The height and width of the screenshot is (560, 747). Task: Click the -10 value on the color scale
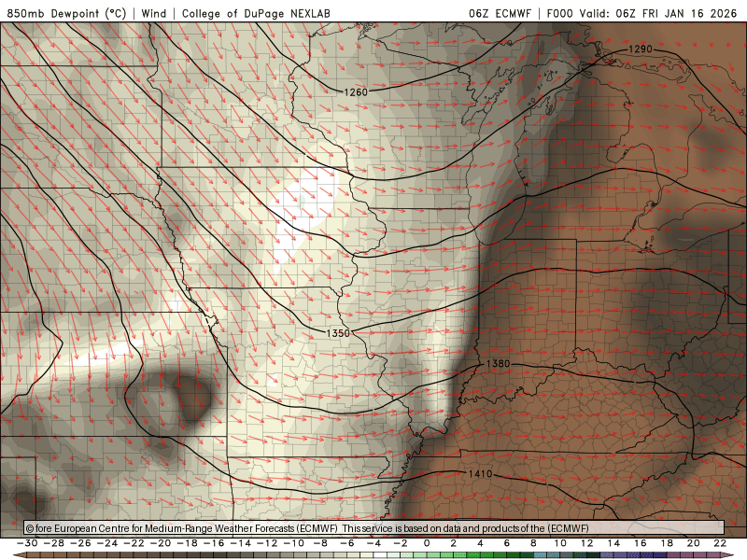pos(294,543)
